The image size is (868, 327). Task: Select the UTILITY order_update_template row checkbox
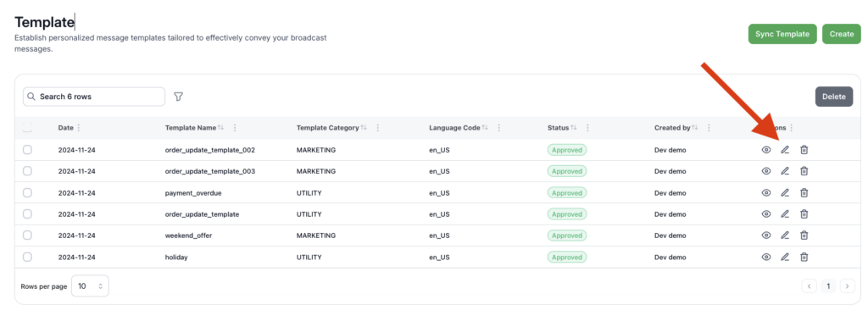click(x=27, y=214)
